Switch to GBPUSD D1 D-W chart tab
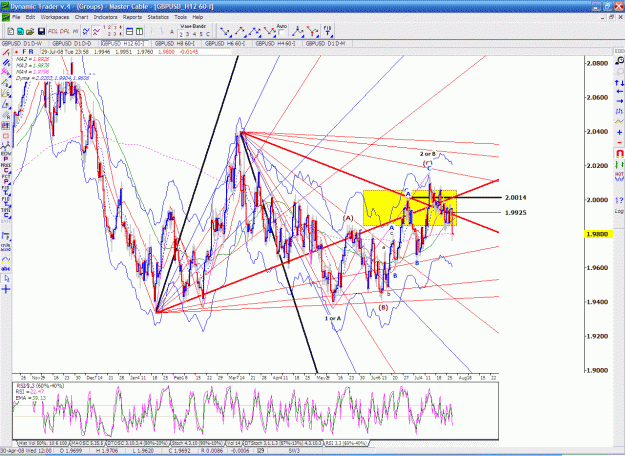 [22, 43]
